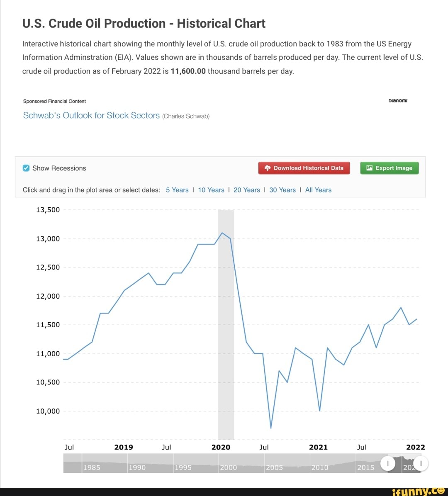Select the All Years date range
The height and width of the screenshot is (496, 448).
click(318, 190)
